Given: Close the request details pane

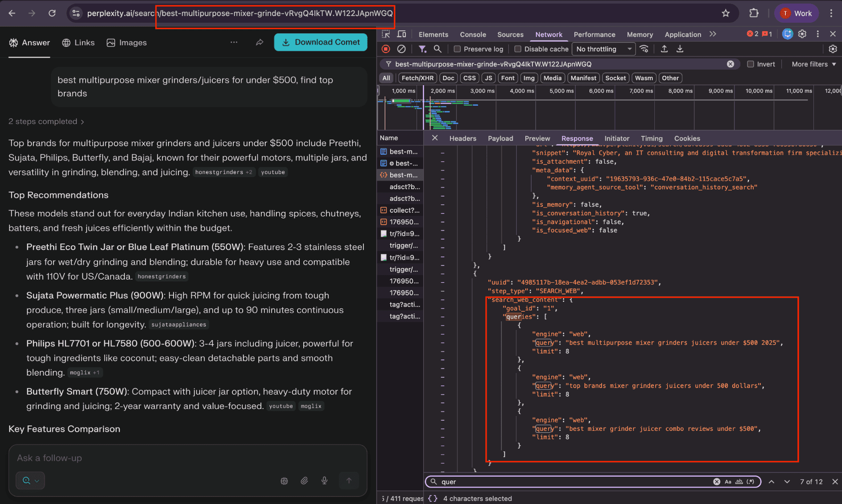Looking at the screenshot, I should pyautogui.click(x=435, y=138).
